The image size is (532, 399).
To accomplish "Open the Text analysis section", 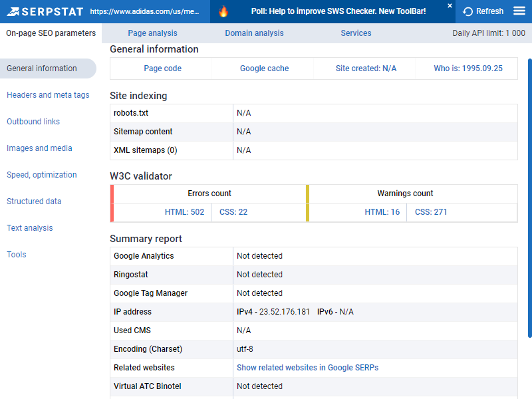I will click(30, 228).
